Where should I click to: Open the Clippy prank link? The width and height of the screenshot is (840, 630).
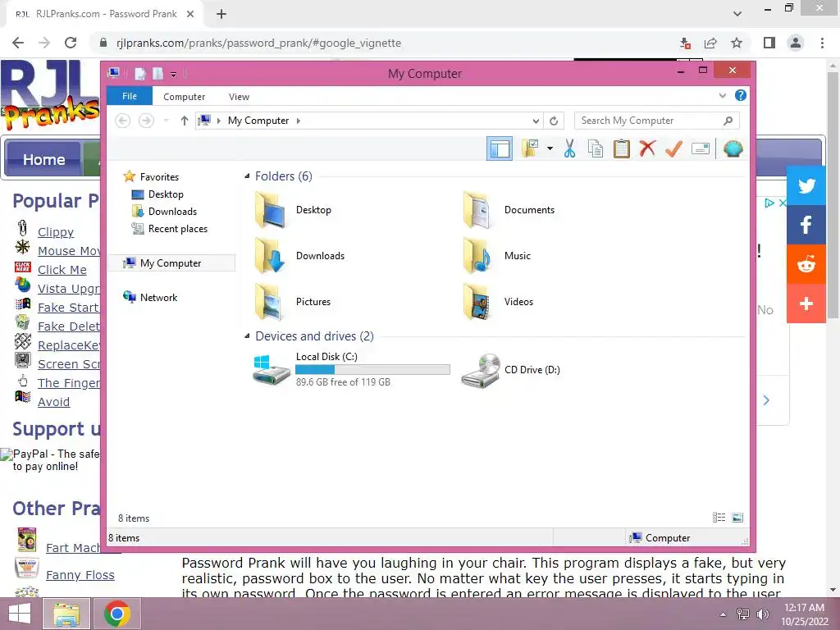(x=56, y=232)
